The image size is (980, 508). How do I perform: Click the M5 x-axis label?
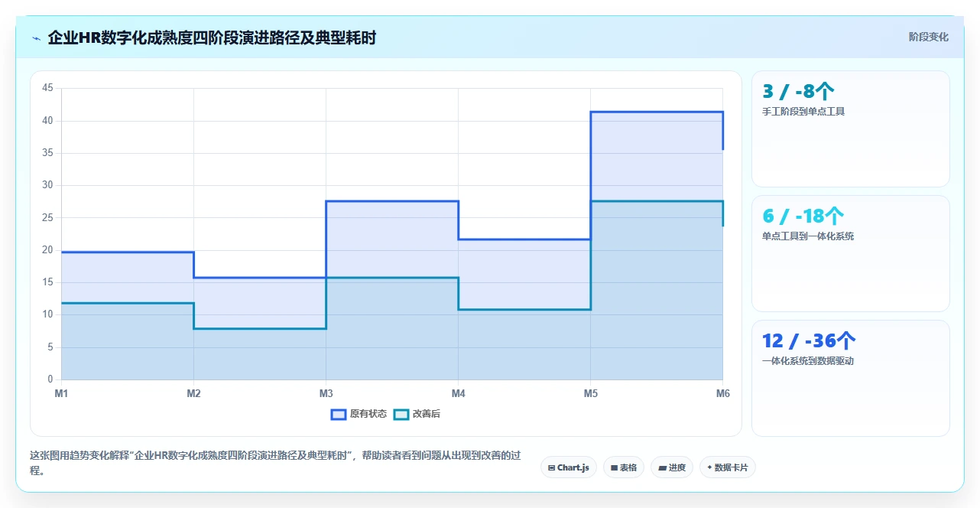tap(590, 393)
